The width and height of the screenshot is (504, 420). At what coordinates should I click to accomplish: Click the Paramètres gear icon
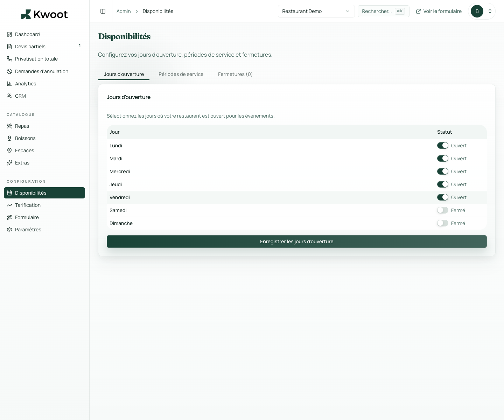pyautogui.click(x=9, y=230)
